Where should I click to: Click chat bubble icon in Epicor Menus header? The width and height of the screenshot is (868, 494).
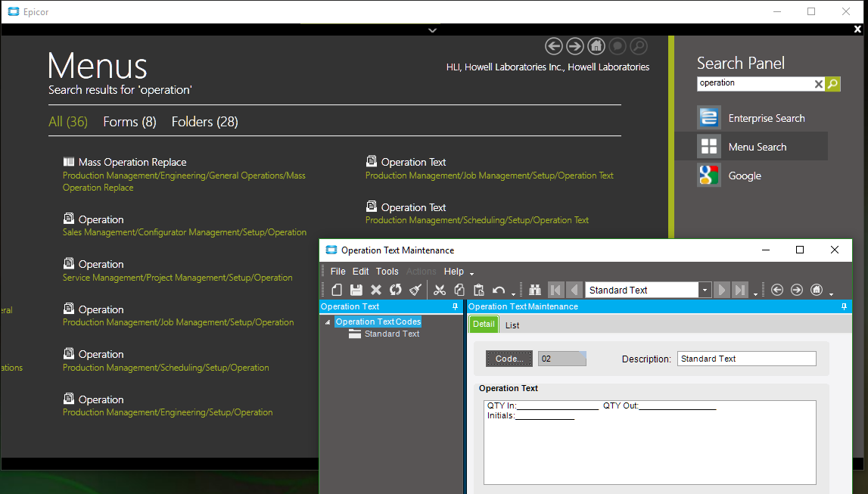tap(618, 46)
